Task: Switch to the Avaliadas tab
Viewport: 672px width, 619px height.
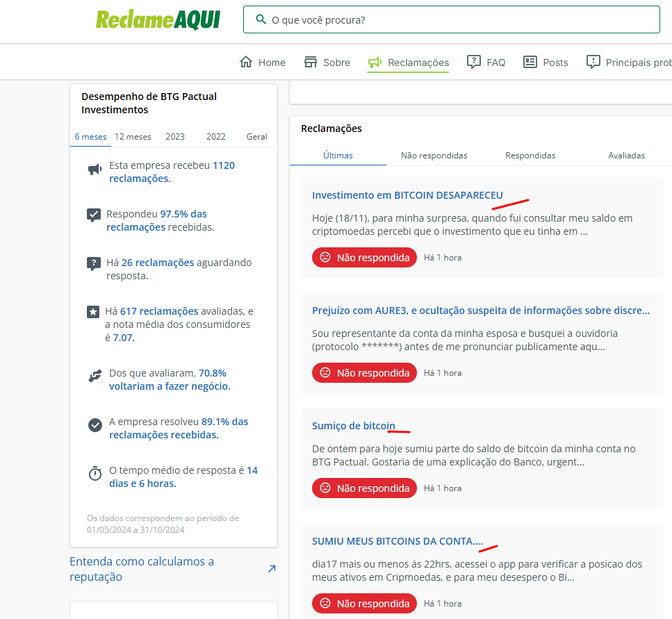Action: [626, 156]
